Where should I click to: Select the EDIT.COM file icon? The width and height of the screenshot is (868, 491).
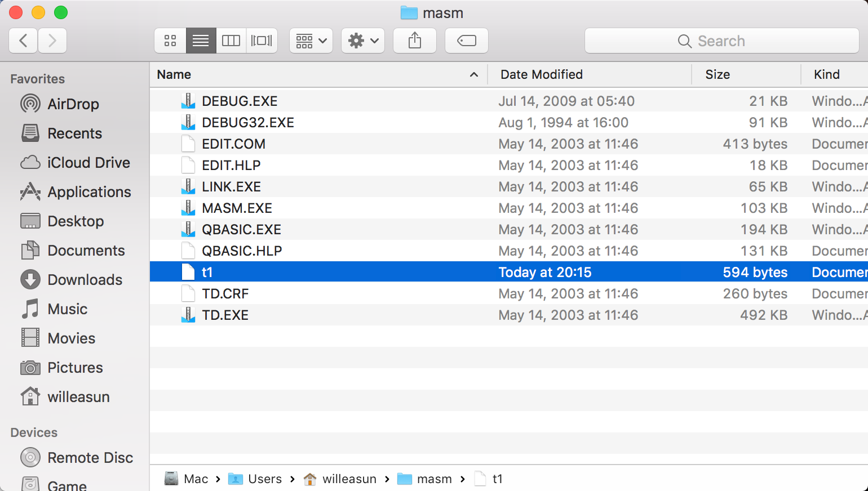[x=188, y=144]
